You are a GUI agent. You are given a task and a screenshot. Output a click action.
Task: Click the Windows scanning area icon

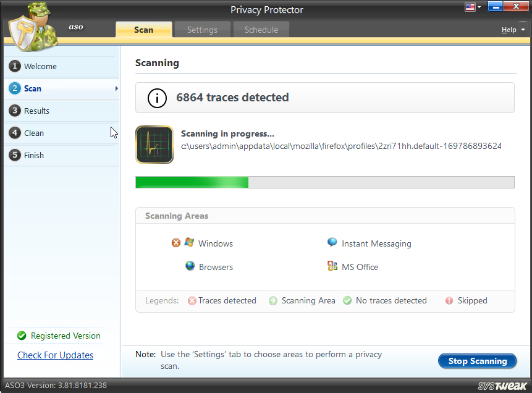pos(189,243)
